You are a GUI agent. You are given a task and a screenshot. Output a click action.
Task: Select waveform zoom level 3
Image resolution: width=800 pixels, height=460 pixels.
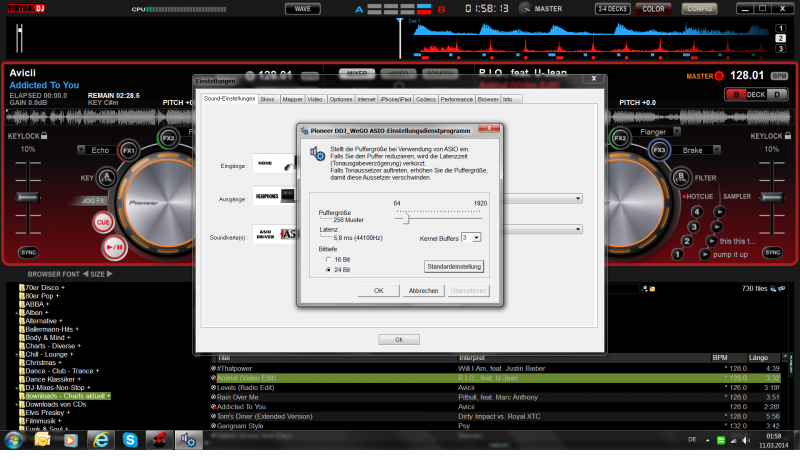click(780, 48)
